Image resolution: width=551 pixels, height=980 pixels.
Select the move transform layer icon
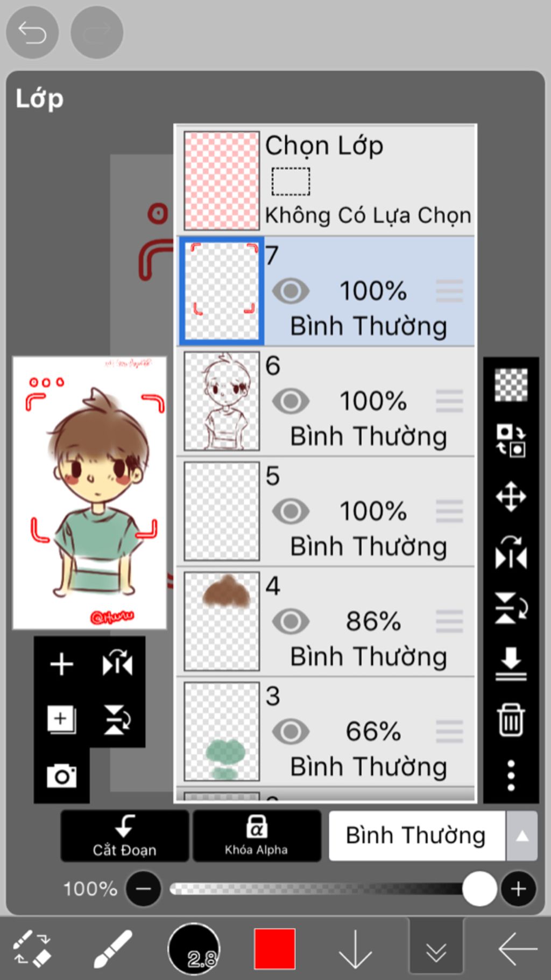(x=511, y=496)
